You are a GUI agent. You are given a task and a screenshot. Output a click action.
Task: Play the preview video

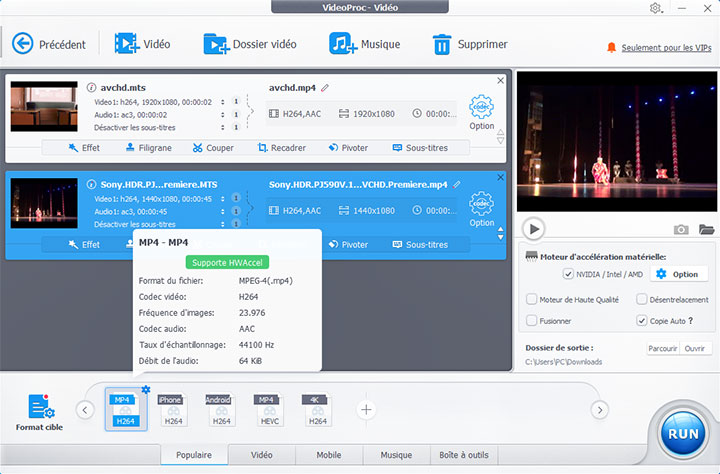tap(534, 229)
